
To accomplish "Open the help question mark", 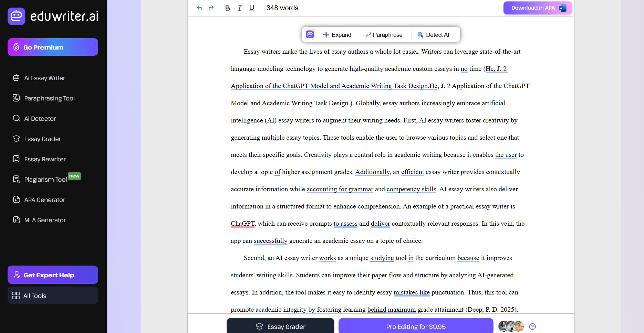I will 532,326.
